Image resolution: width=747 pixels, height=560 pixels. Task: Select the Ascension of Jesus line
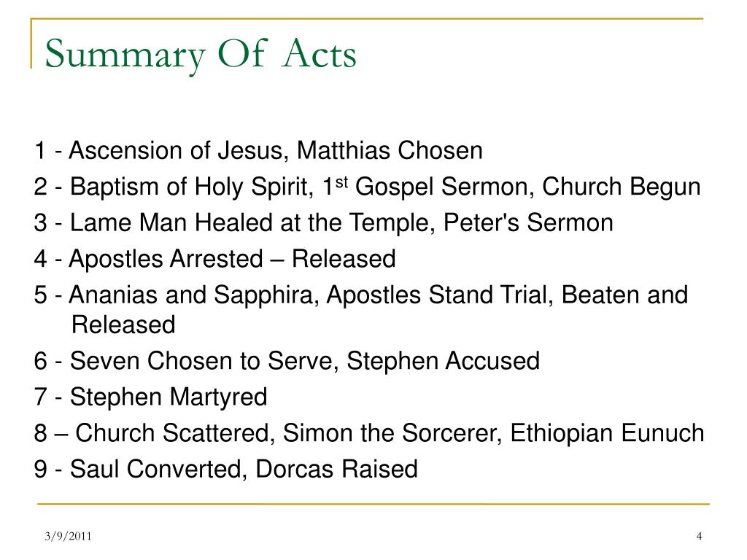pos(258,151)
